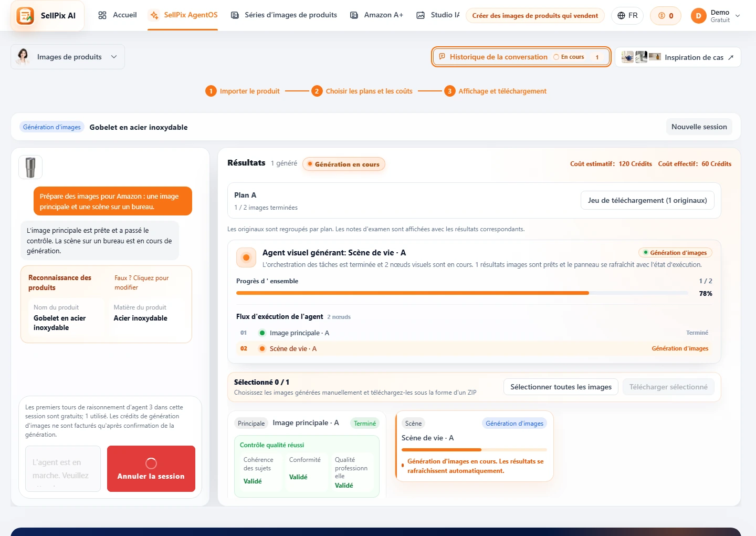Click 'Sélectionner toutes les images'
Viewport: 756px width, 536px height.
(x=561, y=387)
